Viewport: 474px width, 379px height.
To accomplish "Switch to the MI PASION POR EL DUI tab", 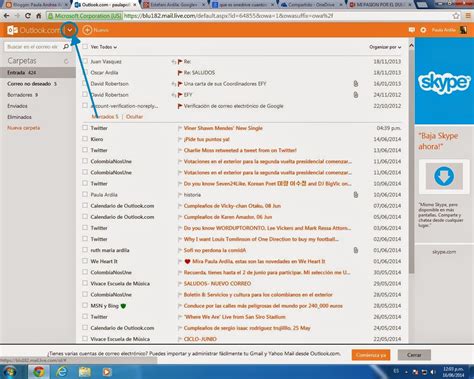I will coord(380,5).
